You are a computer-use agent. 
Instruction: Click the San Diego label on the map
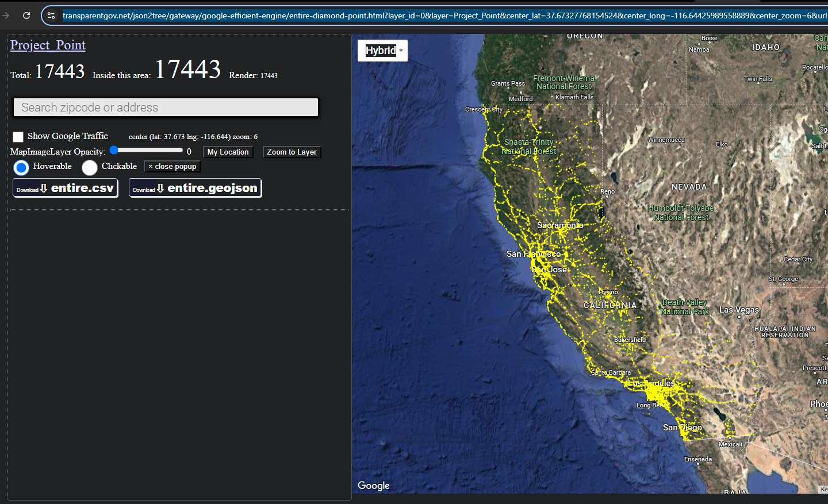[x=682, y=428]
